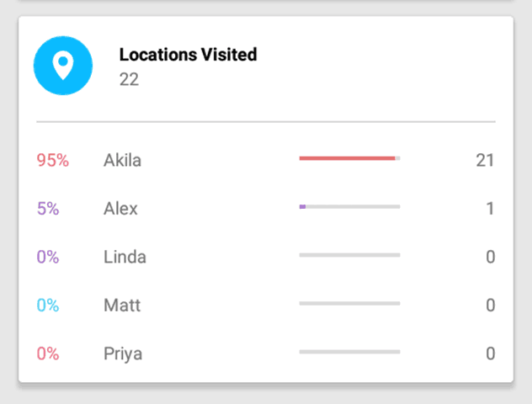Select Alex's name in the list
532x404 pixels.
(x=120, y=209)
